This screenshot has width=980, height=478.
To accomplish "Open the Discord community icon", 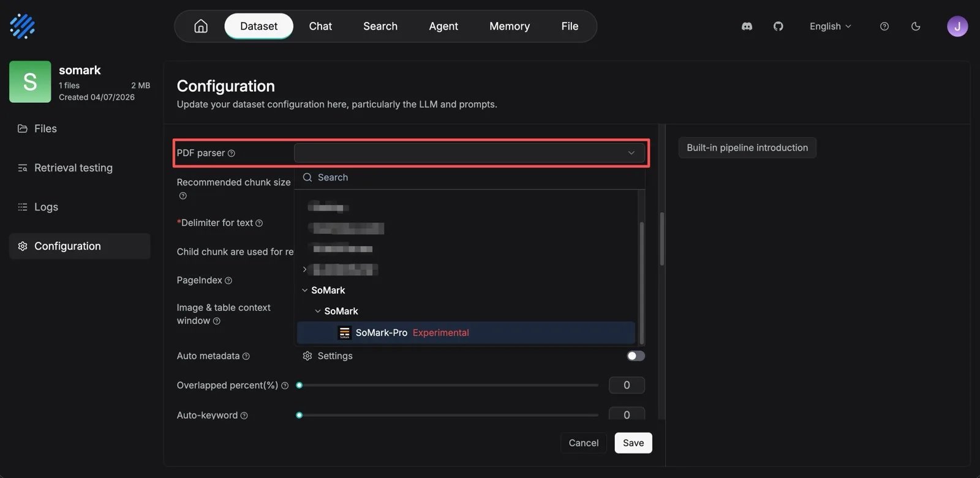I will (x=747, y=26).
